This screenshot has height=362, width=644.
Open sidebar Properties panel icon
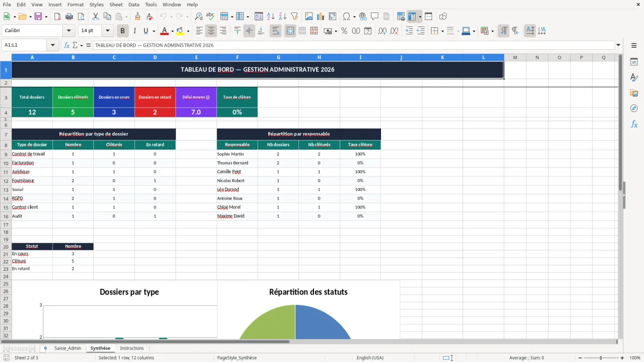pos(634,62)
